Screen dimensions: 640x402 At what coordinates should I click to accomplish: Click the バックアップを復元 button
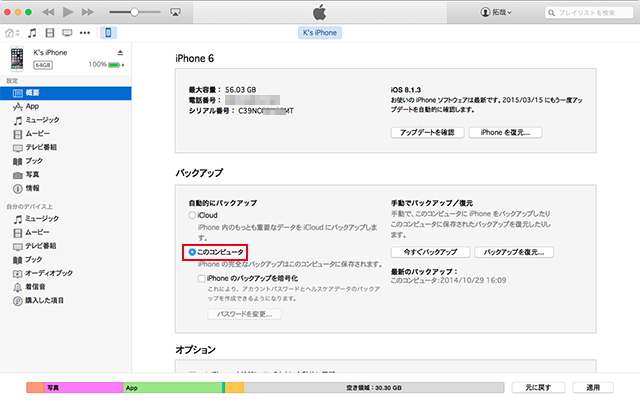tap(514, 252)
